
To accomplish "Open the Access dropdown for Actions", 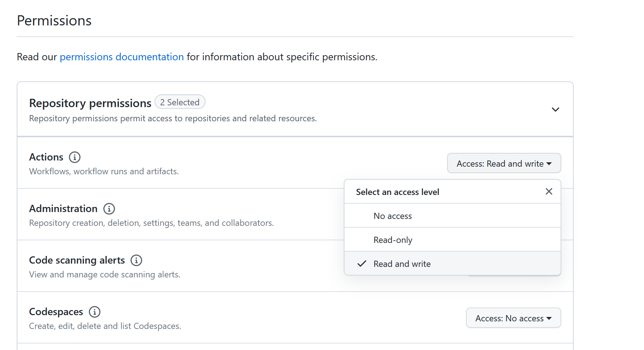I will tap(504, 163).
